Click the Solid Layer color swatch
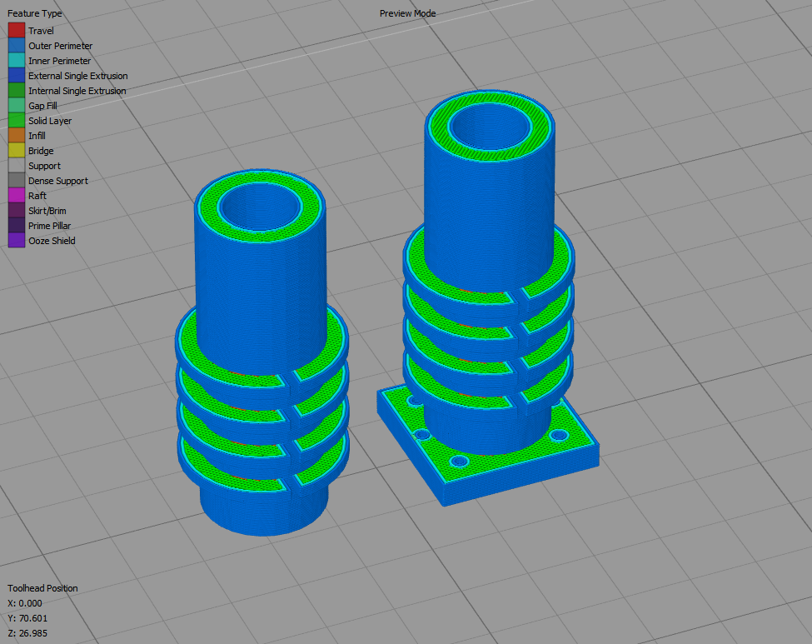The height and width of the screenshot is (644, 812). pos(17,121)
